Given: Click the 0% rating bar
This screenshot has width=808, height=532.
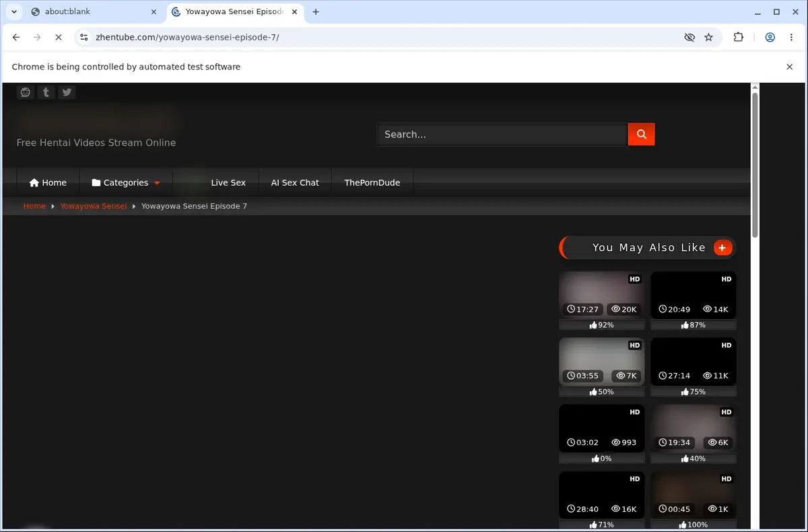Looking at the screenshot, I should [601, 458].
